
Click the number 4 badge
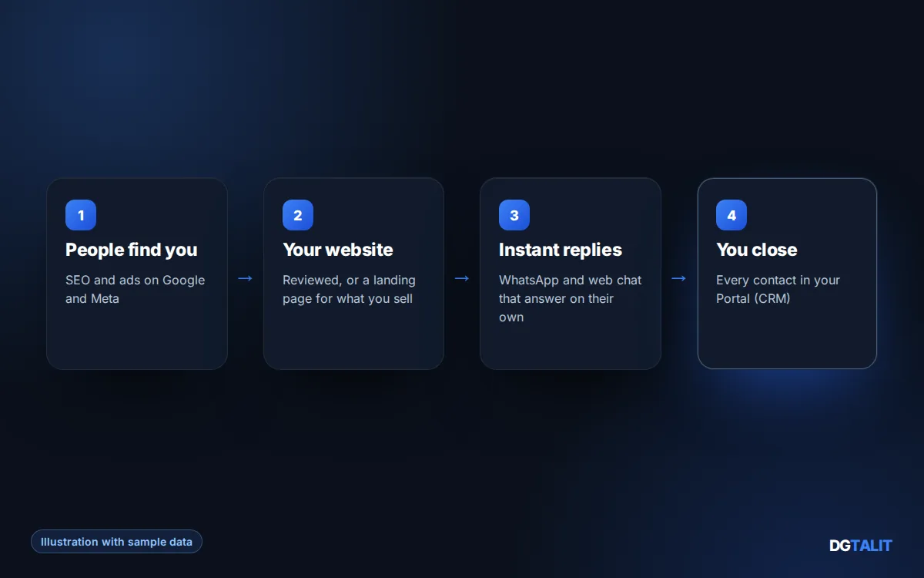(x=731, y=215)
